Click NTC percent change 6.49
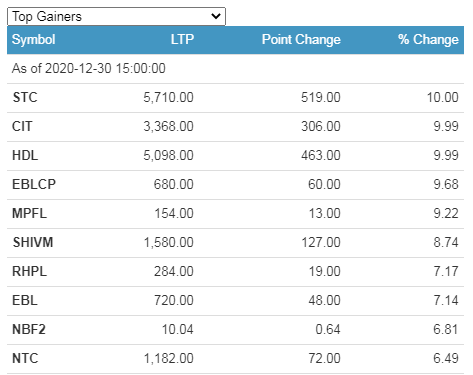This screenshot has height=375, width=473. (446, 359)
